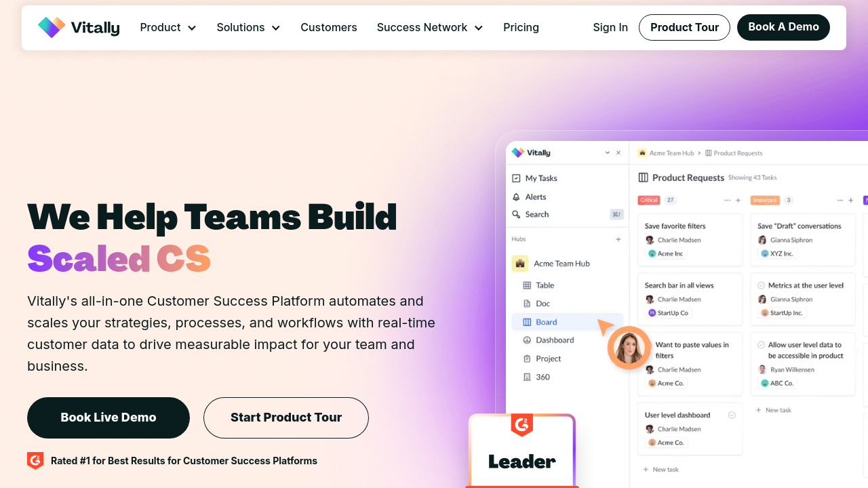Check the User level dashboard task circle
Viewport: 868px width, 488px height.
(732, 415)
